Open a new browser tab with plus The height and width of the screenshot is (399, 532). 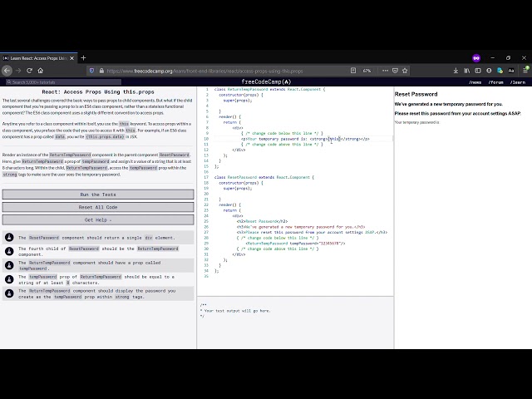pyautogui.click(x=83, y=58)
